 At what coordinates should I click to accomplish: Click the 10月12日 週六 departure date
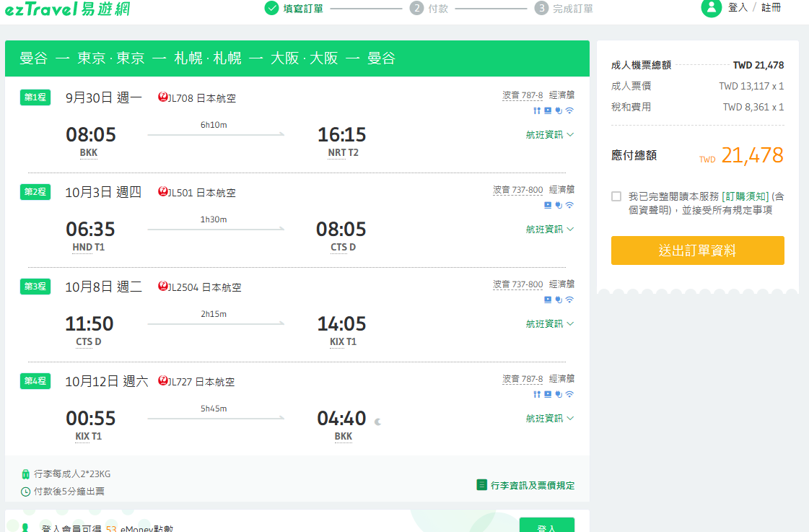[107, 381]
